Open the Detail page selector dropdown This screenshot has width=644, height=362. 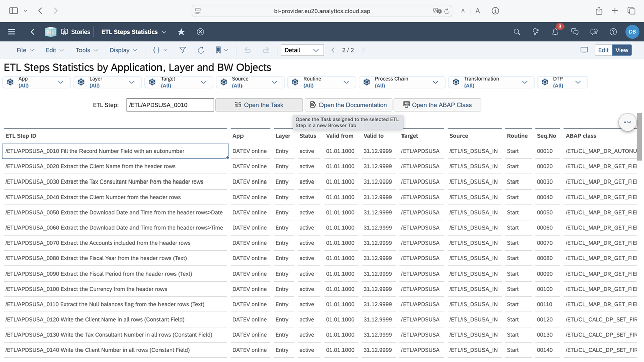click(302, 50)
